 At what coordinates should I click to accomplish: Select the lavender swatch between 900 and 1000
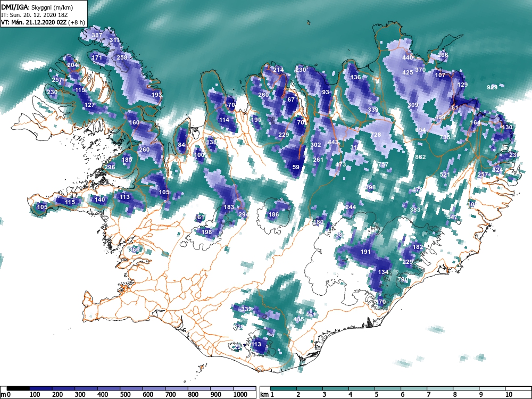222,388
